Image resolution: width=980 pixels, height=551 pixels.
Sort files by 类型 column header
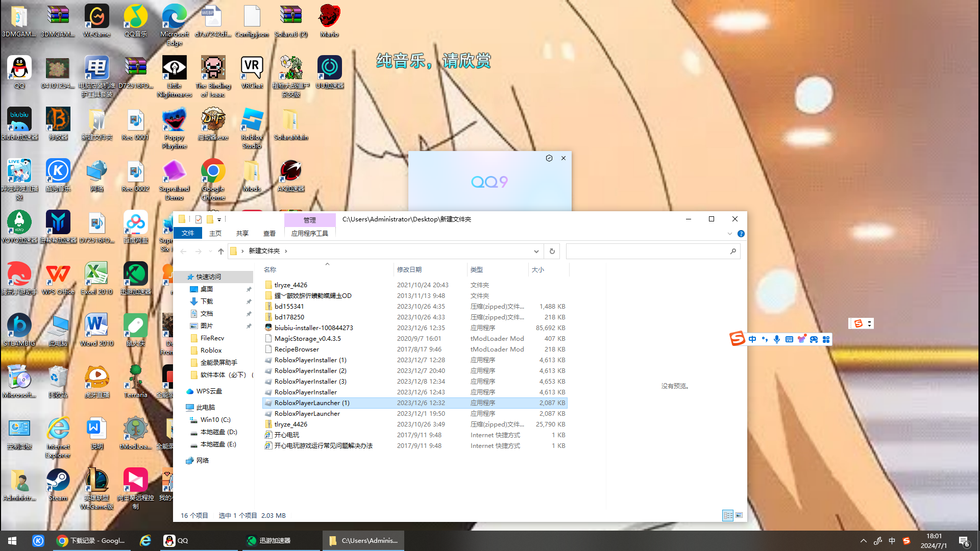pyautogui.click(x=498, y=269)
